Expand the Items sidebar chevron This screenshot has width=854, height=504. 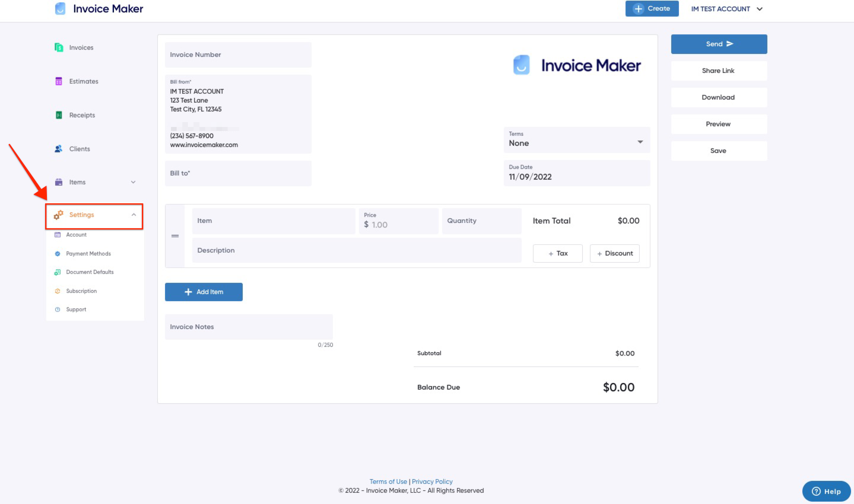[x=134, y=182]
